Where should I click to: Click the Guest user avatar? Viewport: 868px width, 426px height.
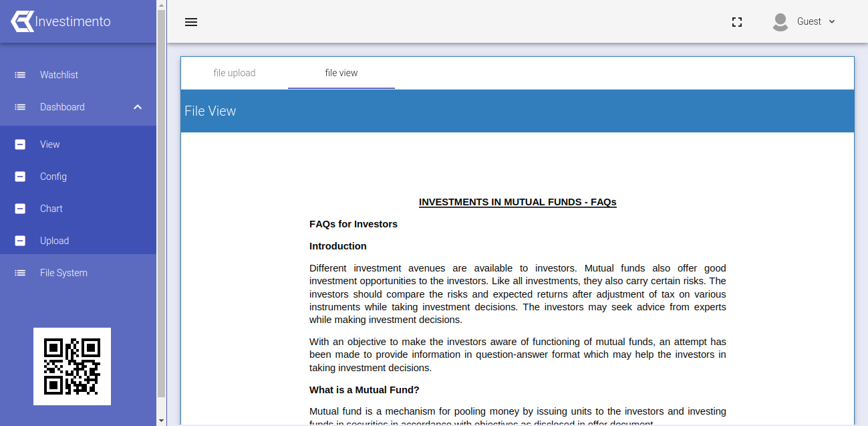(780, 22)
